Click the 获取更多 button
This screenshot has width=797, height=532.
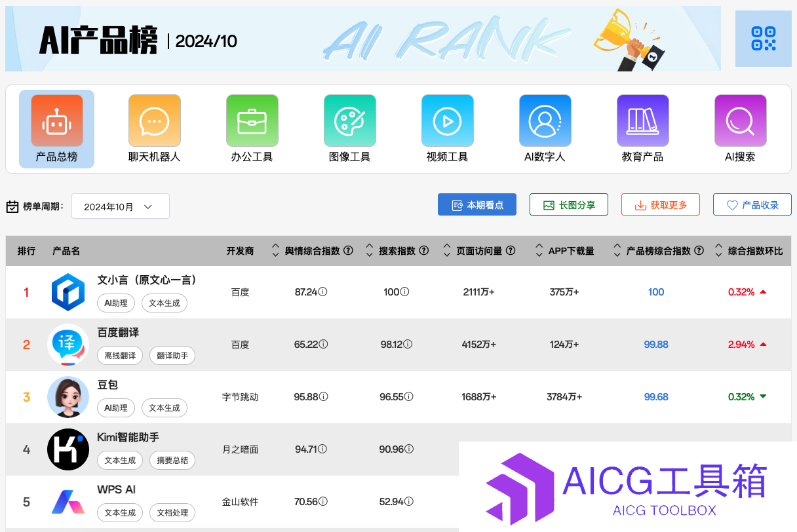[661, 205]
